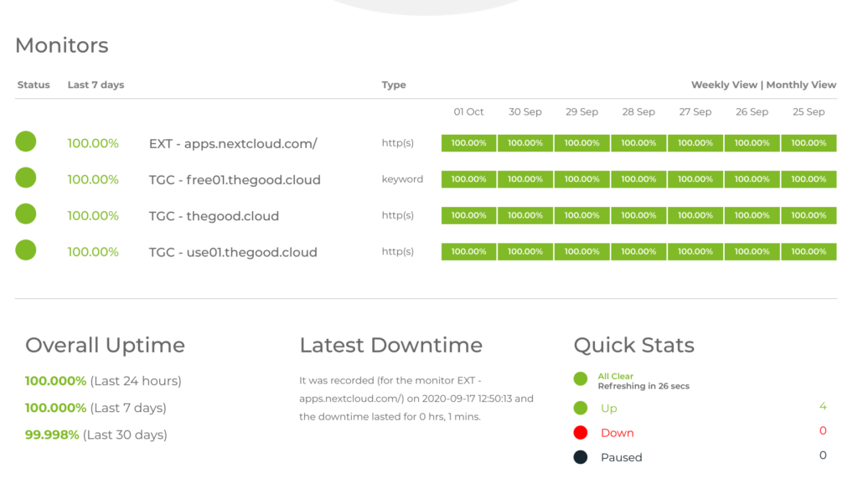Click the Overall Uptime heading
The image size is (858, 504).
point(105,346)
